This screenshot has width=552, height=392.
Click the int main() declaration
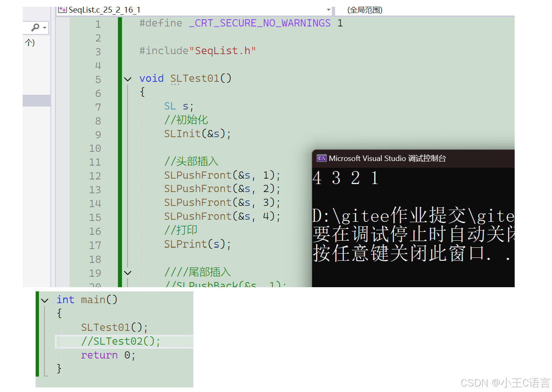tap(87, 300)
